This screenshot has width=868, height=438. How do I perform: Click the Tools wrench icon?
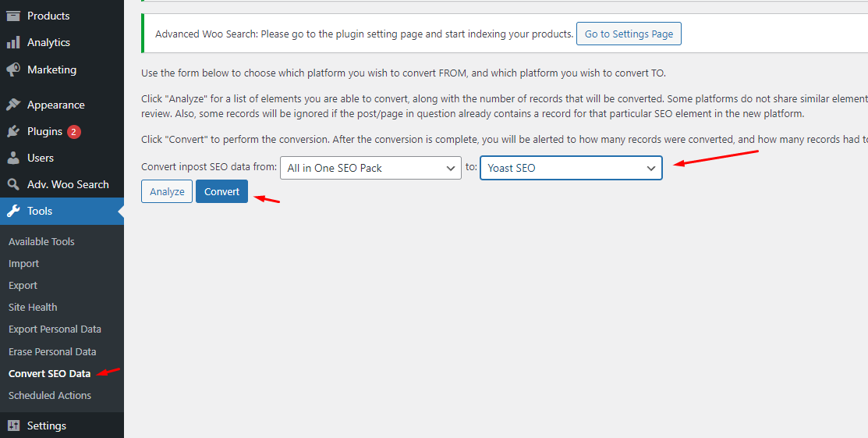13,212
